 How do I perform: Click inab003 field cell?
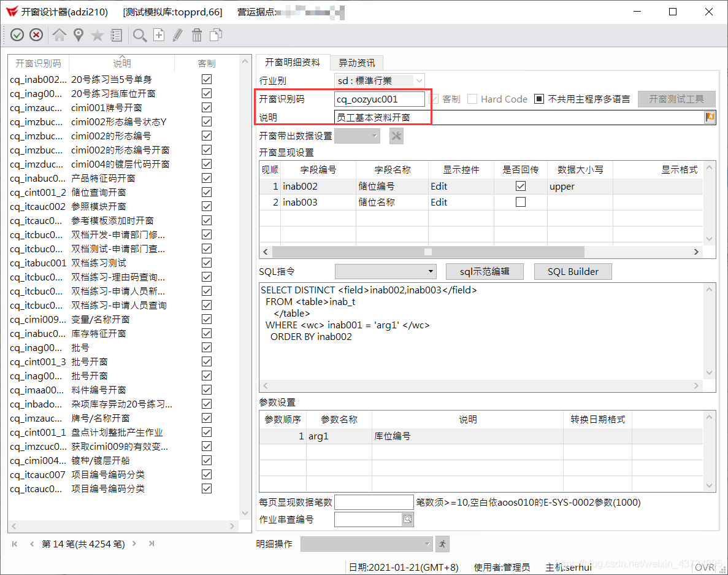pos(318,202)
